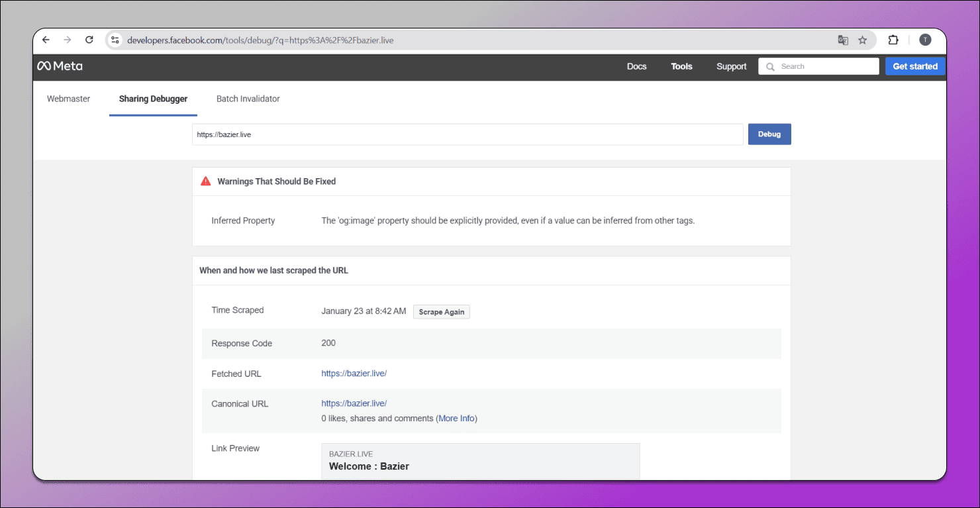Click the 'January 23 at 8:42 AM' timestamp

click(x=364, y=311)
